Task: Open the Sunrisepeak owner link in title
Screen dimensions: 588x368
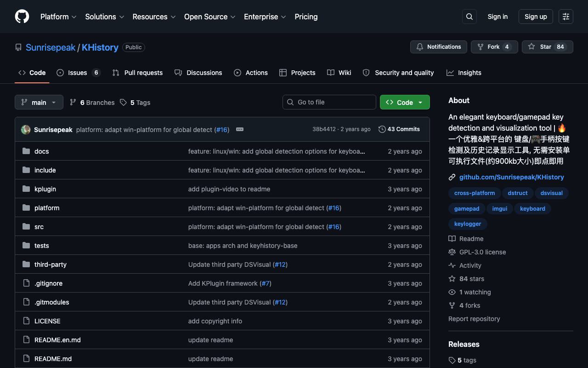Action: click(51, 47)
